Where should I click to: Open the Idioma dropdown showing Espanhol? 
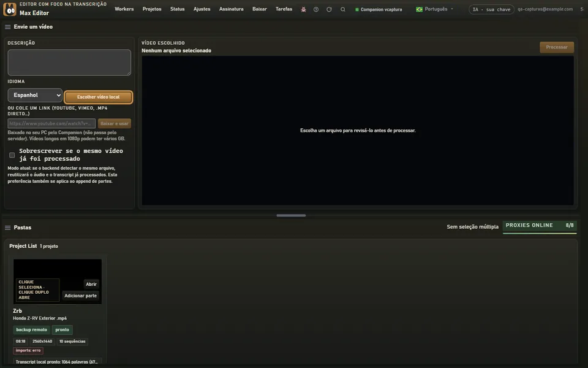pos(35,96)
